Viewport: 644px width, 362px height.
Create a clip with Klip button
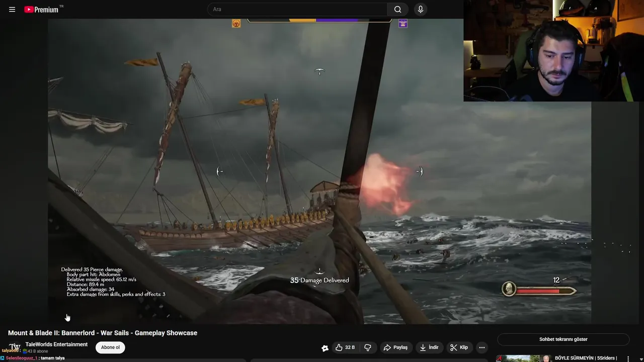459,347
